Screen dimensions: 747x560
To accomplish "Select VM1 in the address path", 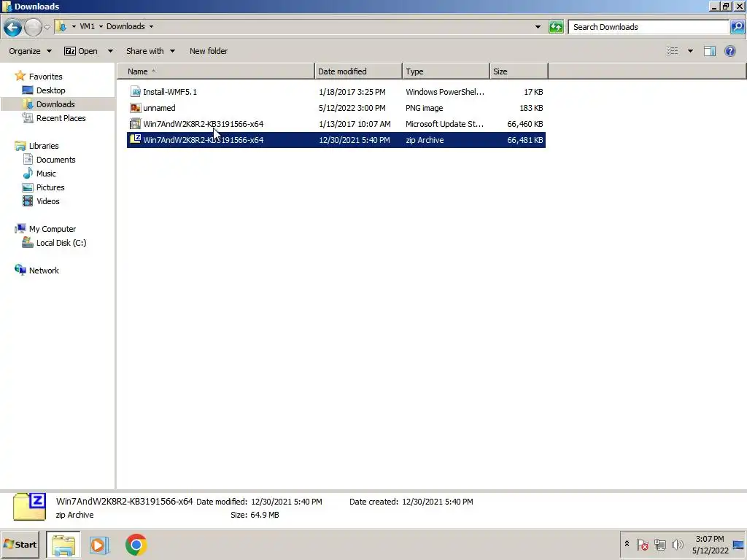I will 88,27.
